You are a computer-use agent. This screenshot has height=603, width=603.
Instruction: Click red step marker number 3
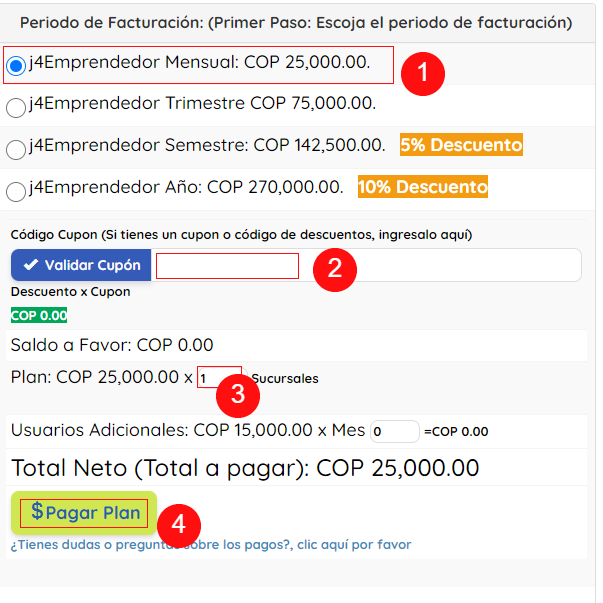click(x=238, y=395)
